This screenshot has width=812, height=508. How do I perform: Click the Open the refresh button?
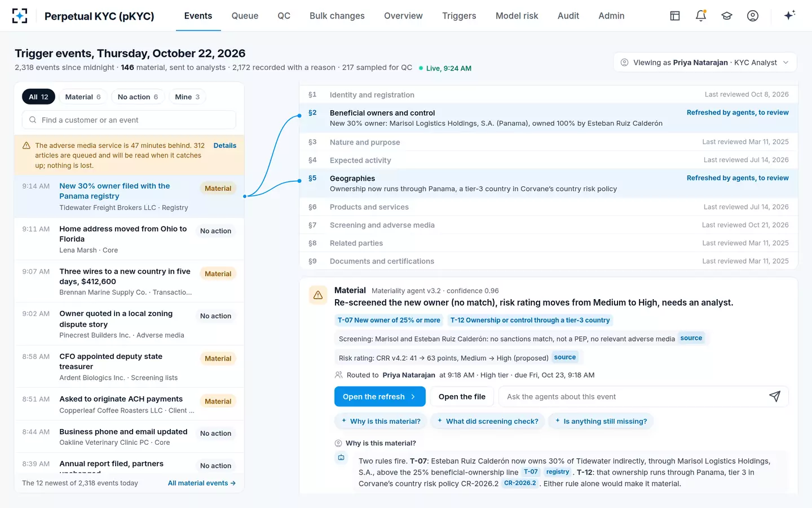point(379,397)
